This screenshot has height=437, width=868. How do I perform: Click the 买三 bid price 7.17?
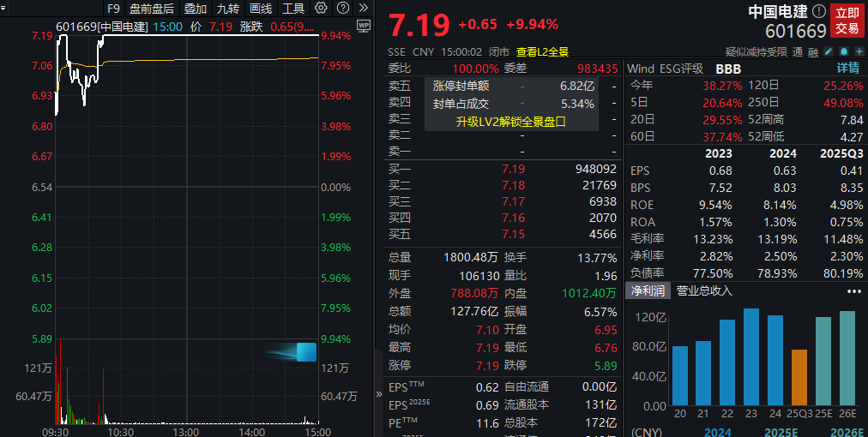click(x=513, y=201)
